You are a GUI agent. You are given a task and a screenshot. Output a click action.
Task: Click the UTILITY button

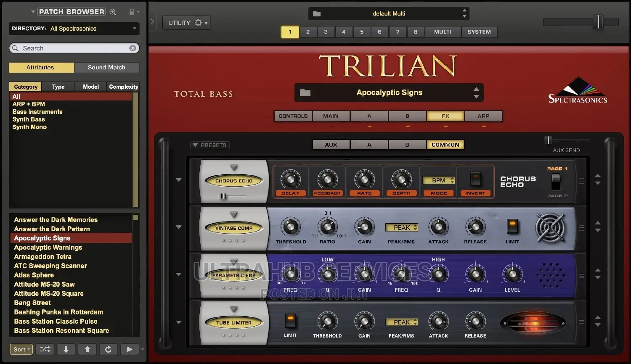(x=186, y=23)
